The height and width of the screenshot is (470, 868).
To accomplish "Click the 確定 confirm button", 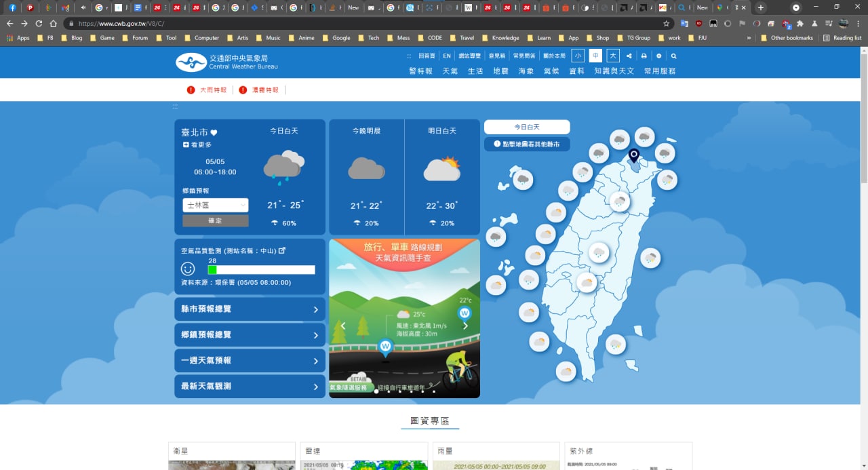I will click(216, 221).
